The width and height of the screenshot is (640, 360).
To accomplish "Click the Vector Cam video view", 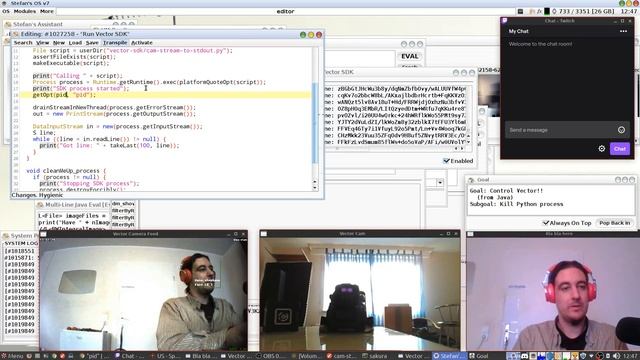I will (360, 293).
